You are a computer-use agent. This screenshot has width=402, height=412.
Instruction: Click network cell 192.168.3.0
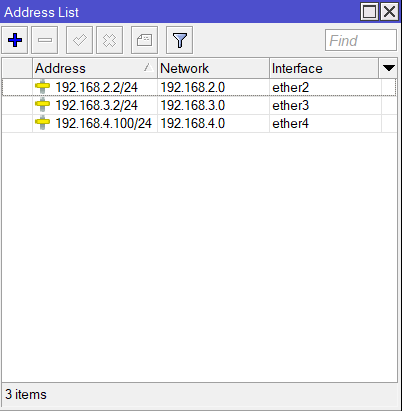[x=193, y=105]
